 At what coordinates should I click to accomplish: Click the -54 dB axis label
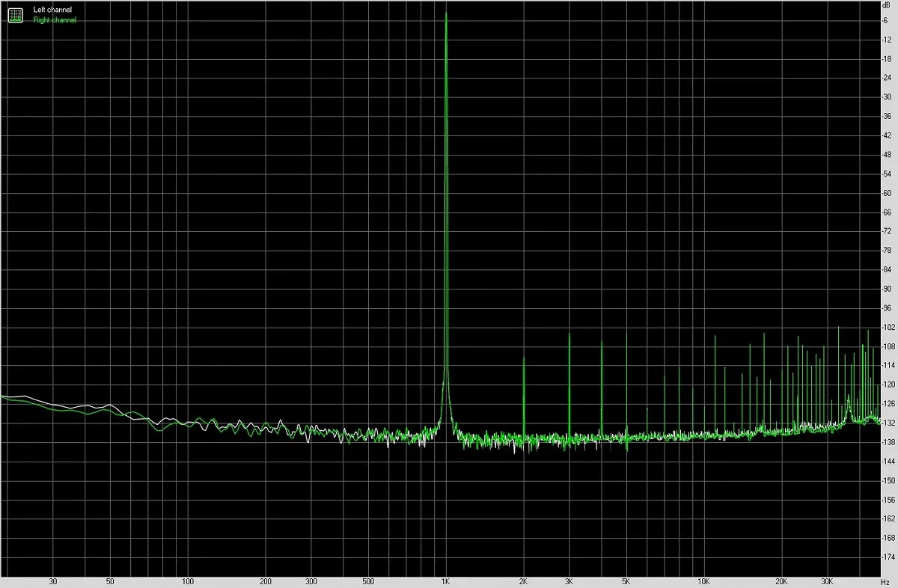coord(888,174)
